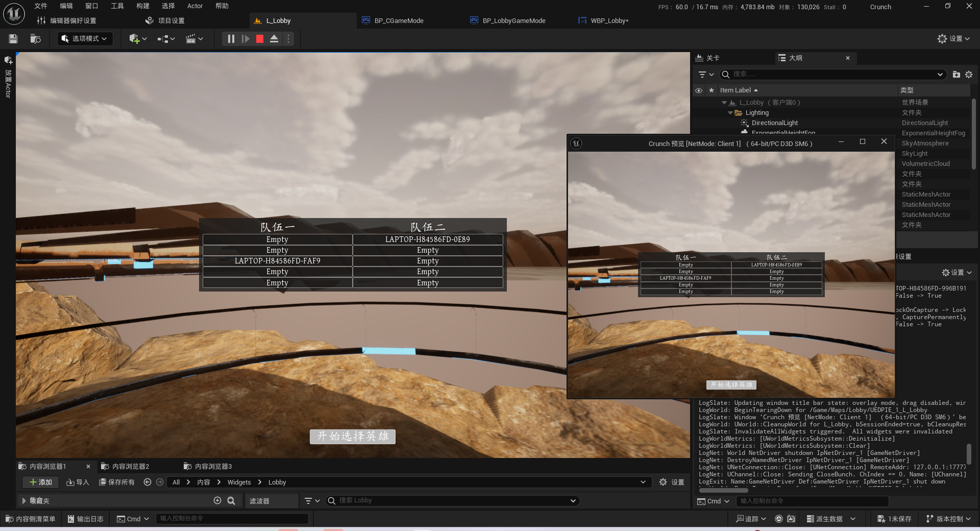Open the File menu
980x531 pixels.
(x=41, y=6)
